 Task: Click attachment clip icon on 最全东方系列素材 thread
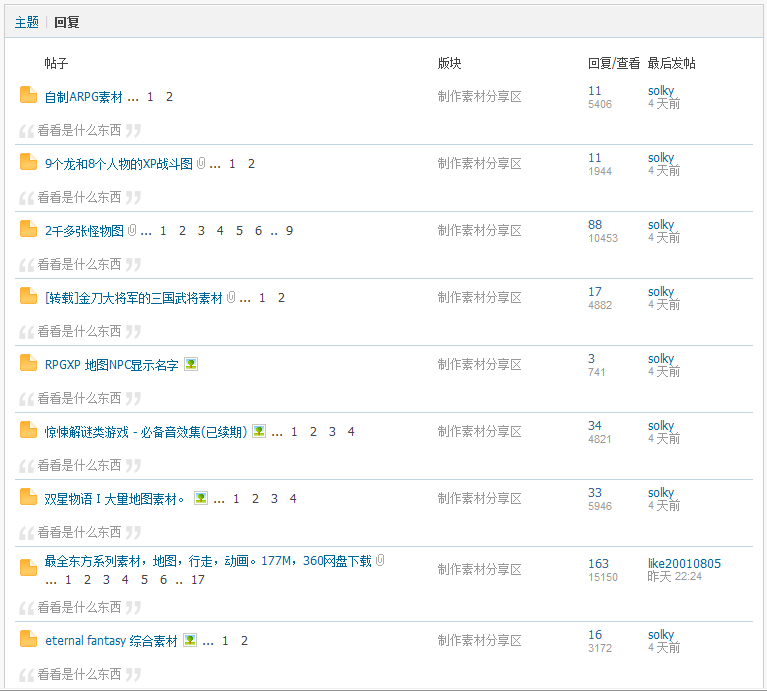tap(380, 560)
